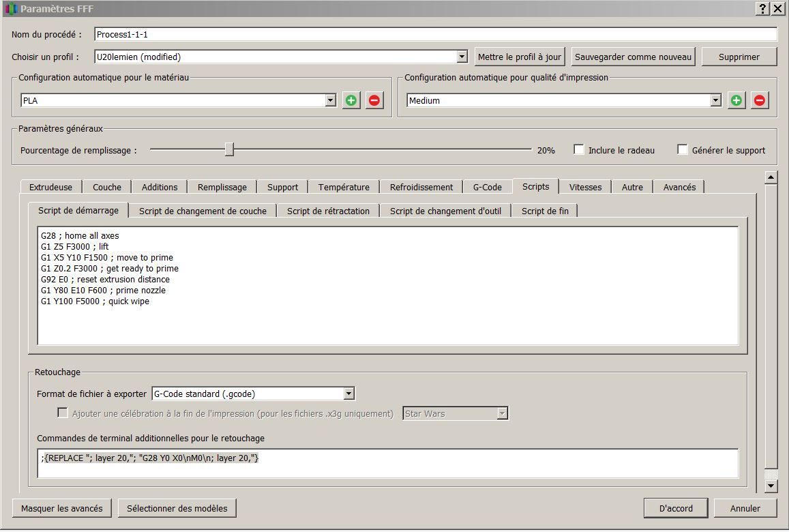The width and height of the screenshot is (789, 532).
Task: Click 'Sauvegarder comme nouveau' button
Action: (633, 57)
